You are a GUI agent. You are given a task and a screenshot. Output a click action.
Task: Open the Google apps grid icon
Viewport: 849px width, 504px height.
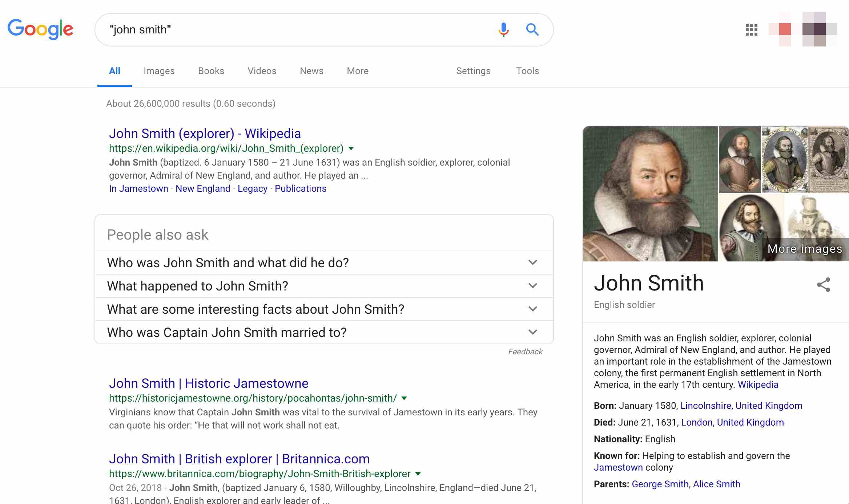point(751,30)
